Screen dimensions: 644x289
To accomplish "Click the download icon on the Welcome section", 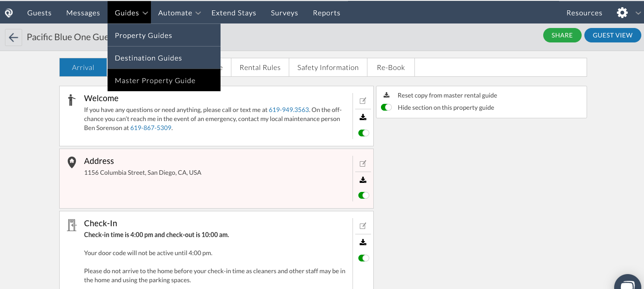I will (x=363, y=117).
